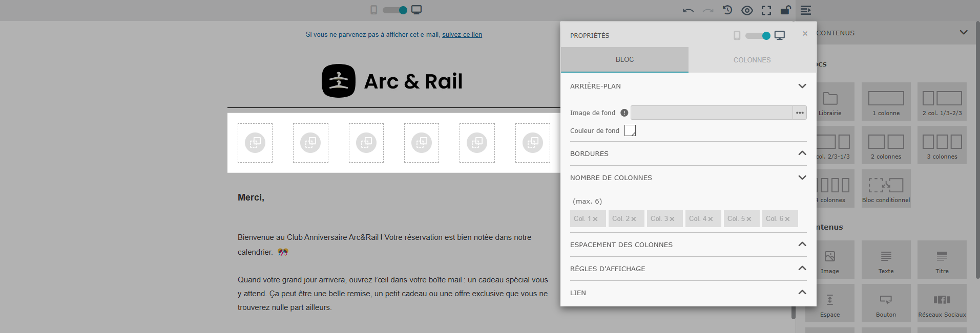The height and width of the screenshot is (333, 980).
Task: Switch to the BLOC tab
Action: coord(624,59)
